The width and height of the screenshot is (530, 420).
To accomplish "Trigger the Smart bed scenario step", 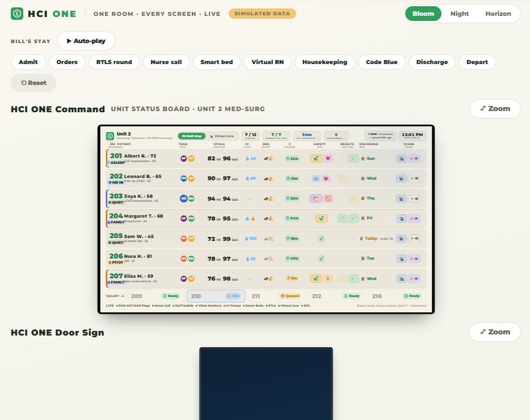I will point(216,62).
